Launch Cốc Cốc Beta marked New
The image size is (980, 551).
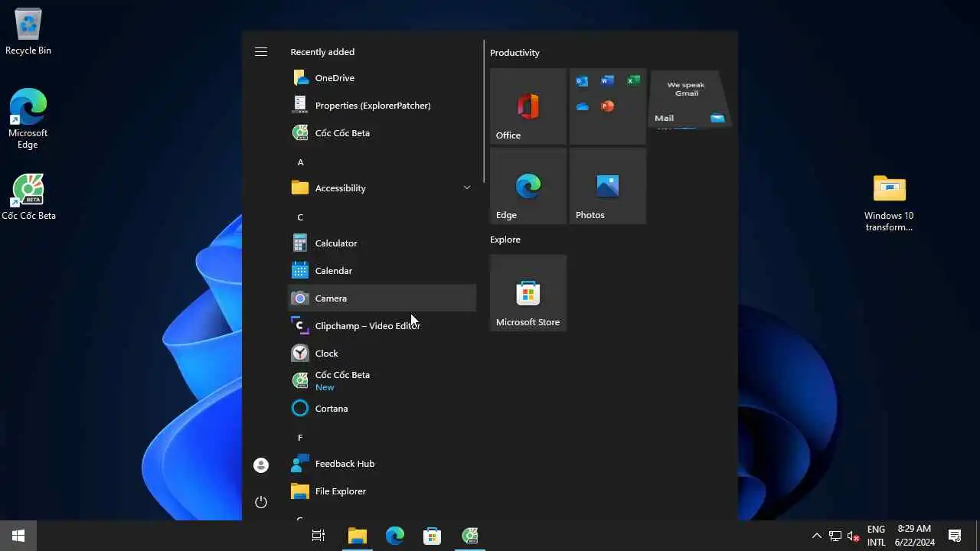point(382,381)
